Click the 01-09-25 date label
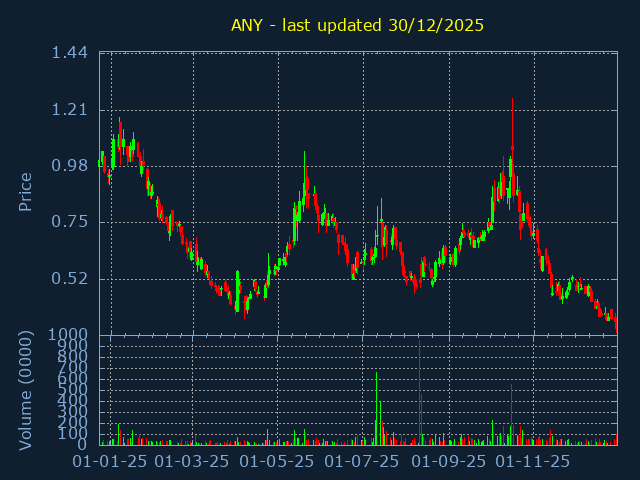Viewport: 640px width, 480px height. pos(450,462)
